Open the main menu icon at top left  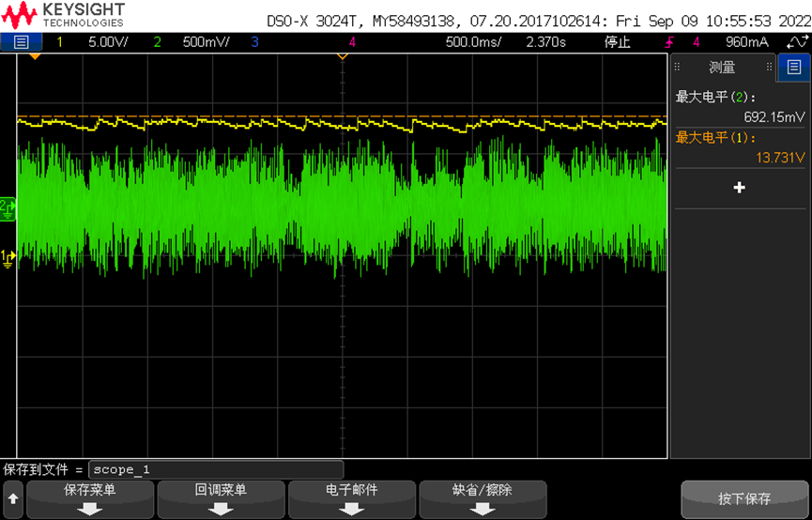pos(21,42)
